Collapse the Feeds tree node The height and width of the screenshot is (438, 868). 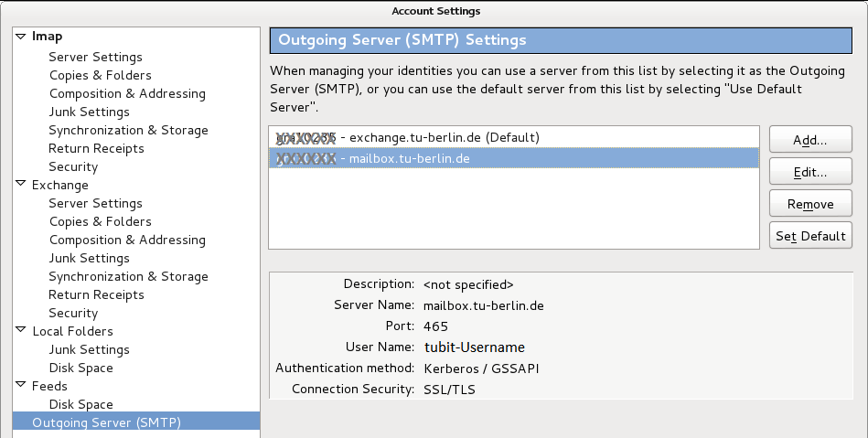pyautogui.click(x=20, y=386)
